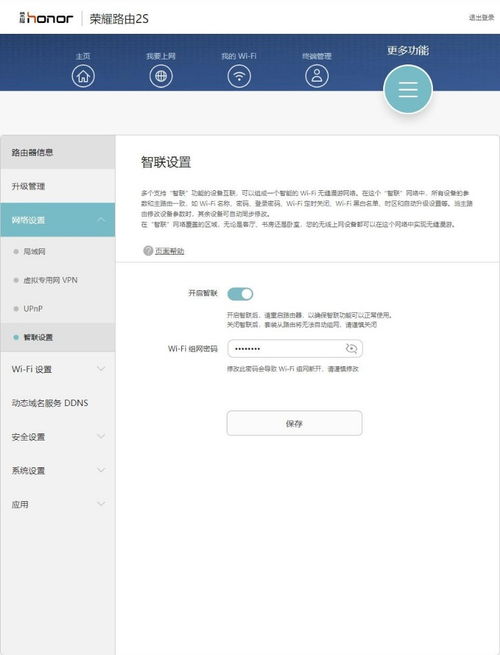
Task: Expand the 安全设置 section chevron
Action: (x=101, y=437)
